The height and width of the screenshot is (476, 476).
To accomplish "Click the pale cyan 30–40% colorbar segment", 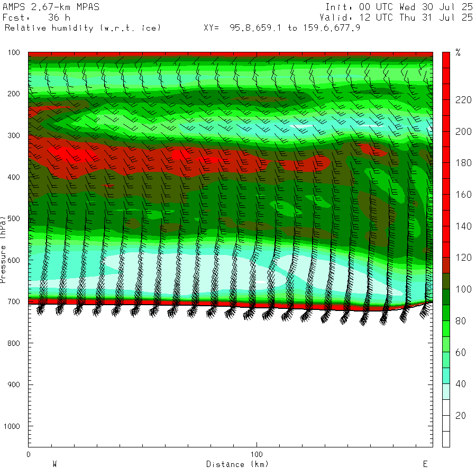I will point(446,391).
